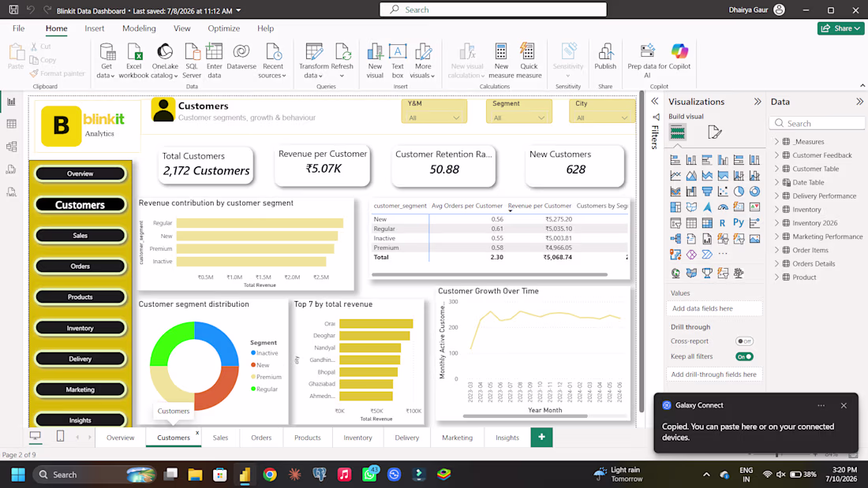The height and width of the screenshot is (488, 868).
Task: Open Prep data for AI
Action: (x=647, y=61)
